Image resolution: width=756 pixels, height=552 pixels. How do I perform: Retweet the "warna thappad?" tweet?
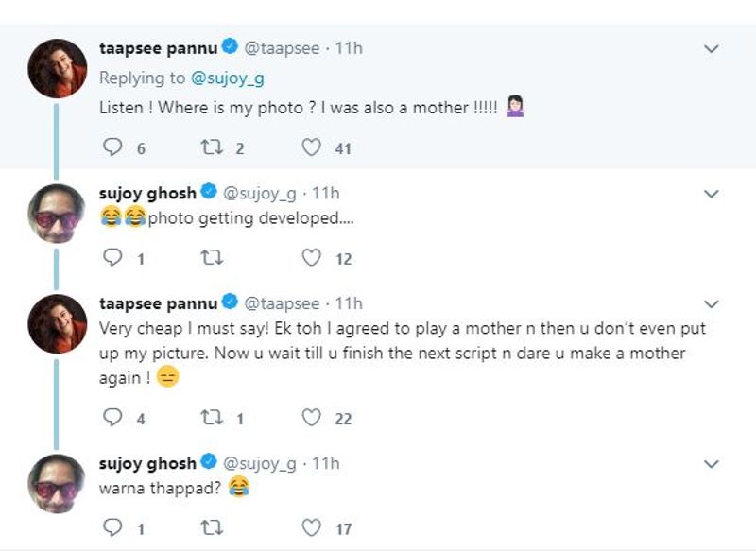tap(212, 526)
